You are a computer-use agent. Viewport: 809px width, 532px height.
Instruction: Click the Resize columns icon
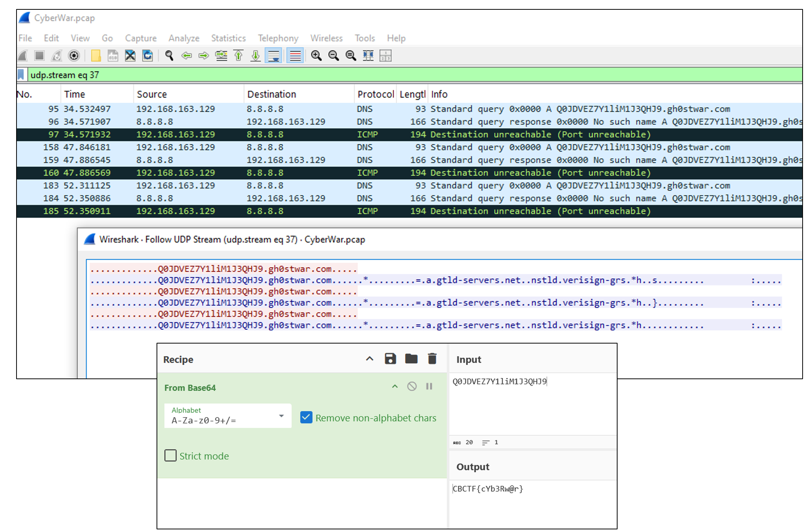368,56
